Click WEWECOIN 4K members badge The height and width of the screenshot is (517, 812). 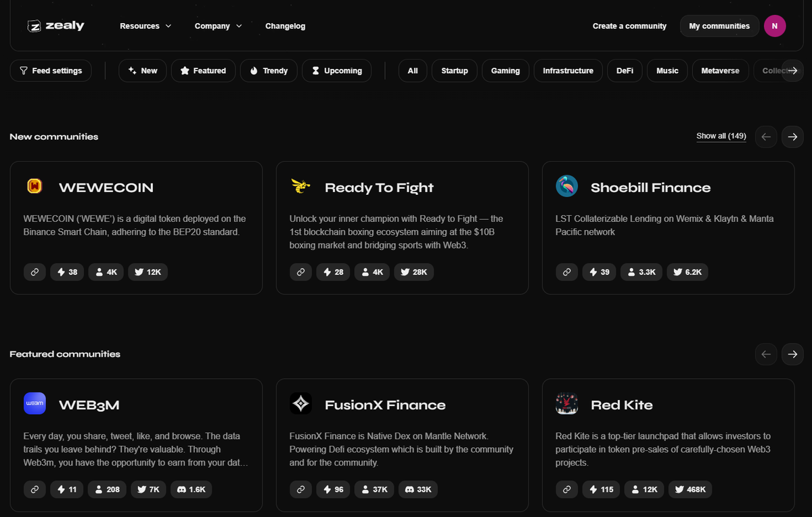click(106, 272)
